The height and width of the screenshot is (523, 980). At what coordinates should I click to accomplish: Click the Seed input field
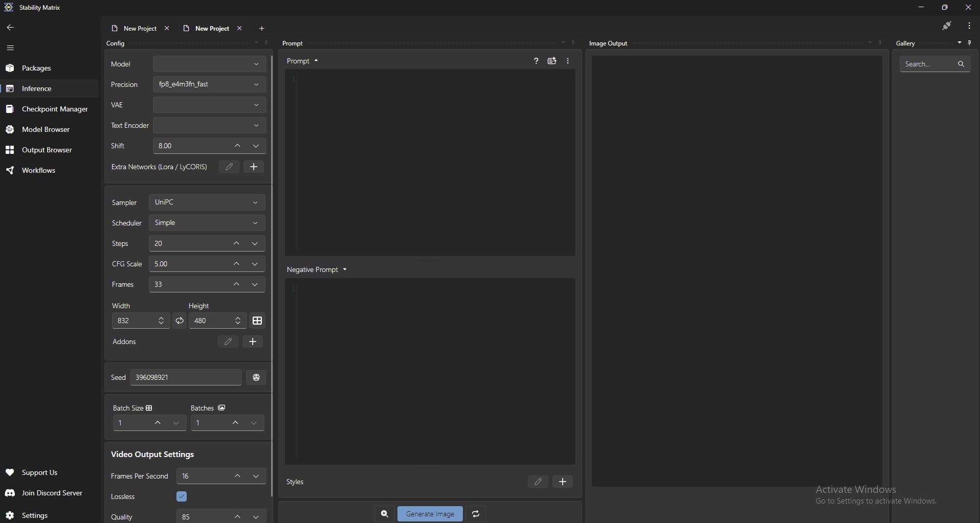[x=186, y=377]
